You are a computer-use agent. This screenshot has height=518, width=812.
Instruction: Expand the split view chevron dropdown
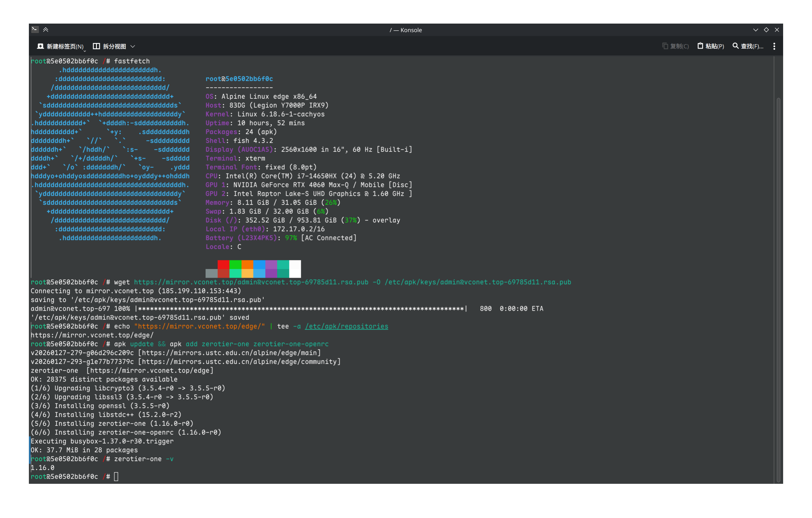point(133,46)
